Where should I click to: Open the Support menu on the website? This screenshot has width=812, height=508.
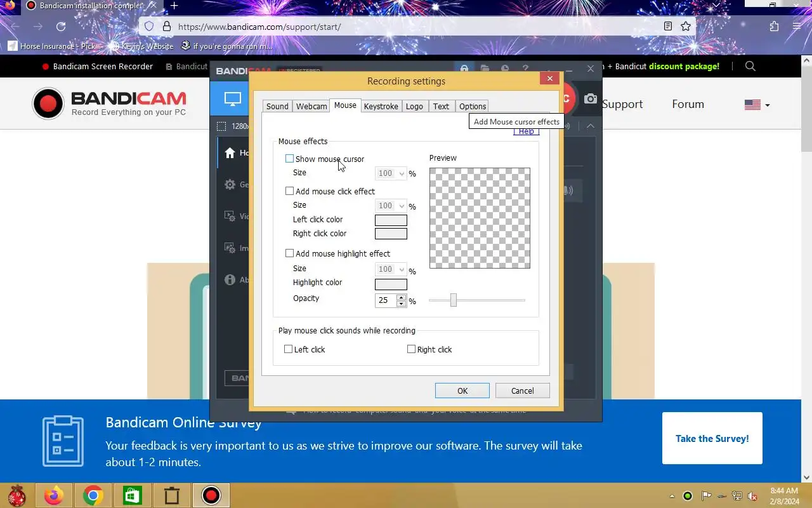622,104
